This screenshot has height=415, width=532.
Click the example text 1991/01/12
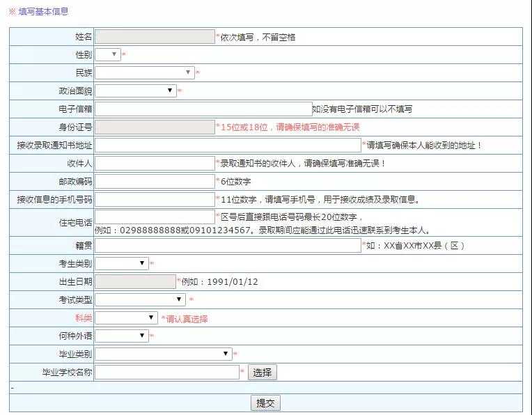point(233,282)
